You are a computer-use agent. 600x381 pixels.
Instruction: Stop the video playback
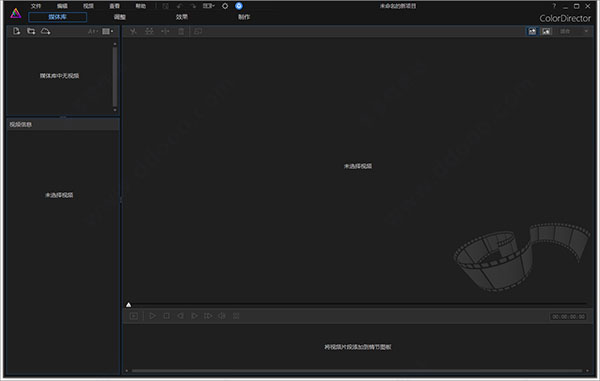tap(166, 316)
